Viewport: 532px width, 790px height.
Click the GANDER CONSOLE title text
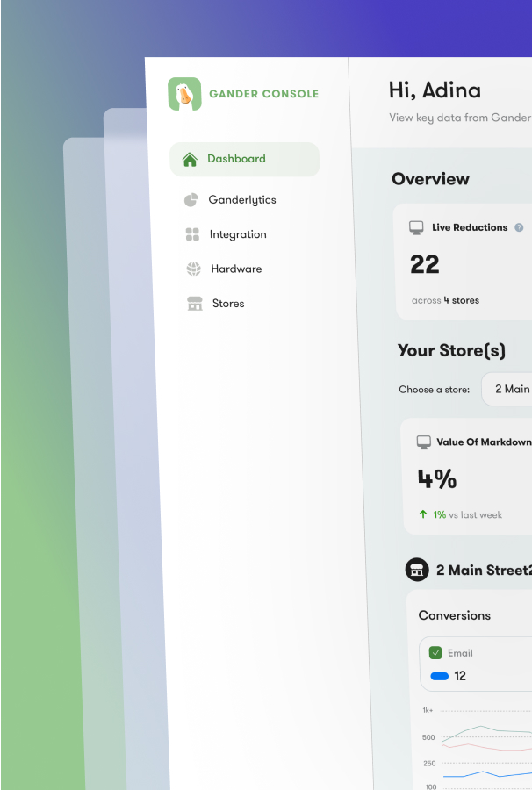coord(264,94)
